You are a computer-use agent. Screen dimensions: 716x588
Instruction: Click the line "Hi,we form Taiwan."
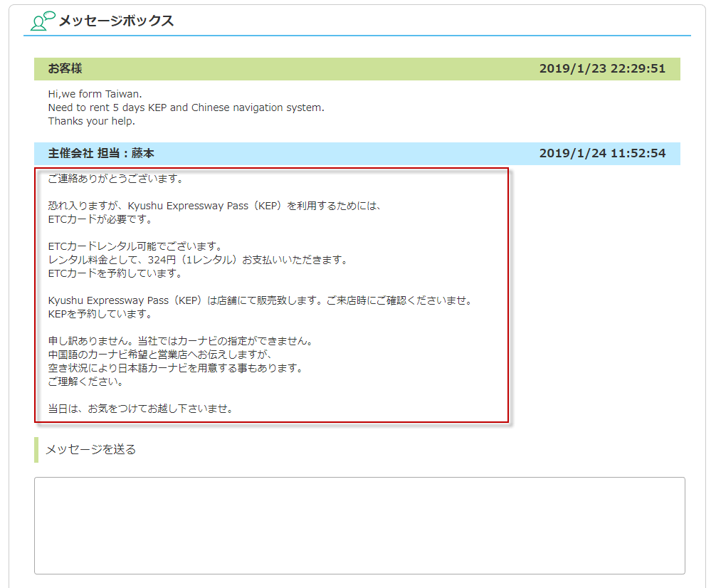95,94
